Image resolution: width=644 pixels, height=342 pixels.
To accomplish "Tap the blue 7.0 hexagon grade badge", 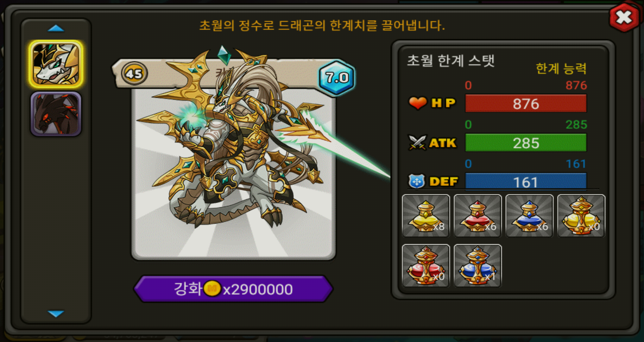I will pyautogui.click(x=337, y=77).
